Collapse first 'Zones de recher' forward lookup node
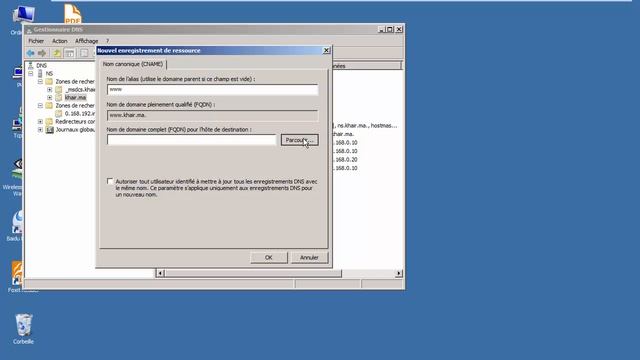The width and height of the screenshot is (640, 360). pos(40,82)
